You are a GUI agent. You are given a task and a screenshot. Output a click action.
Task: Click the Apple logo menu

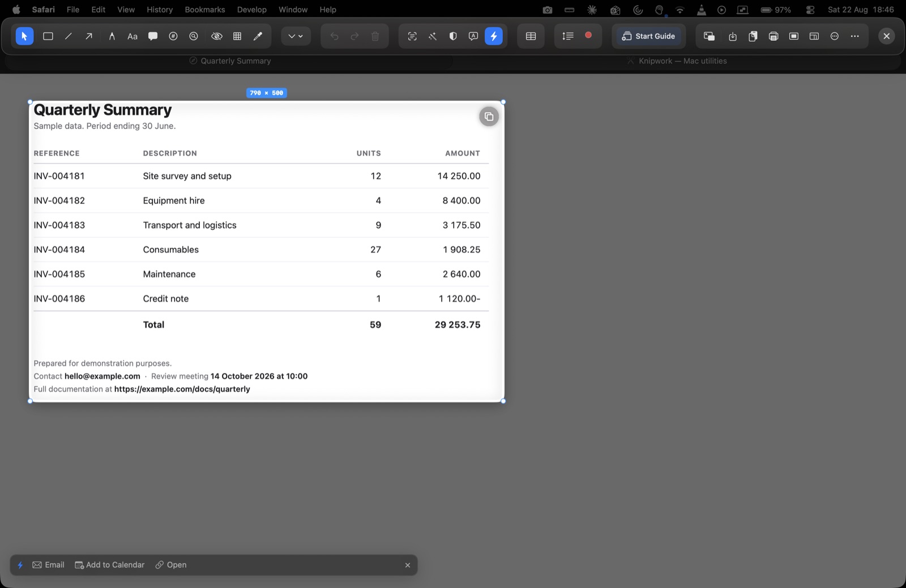click(16, 10)
